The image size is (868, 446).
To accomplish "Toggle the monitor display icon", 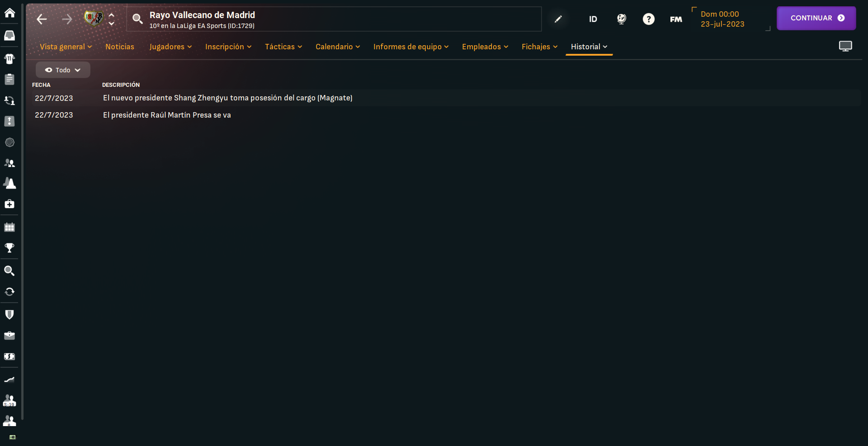I will pyautogui.click(x=845, y=46).
